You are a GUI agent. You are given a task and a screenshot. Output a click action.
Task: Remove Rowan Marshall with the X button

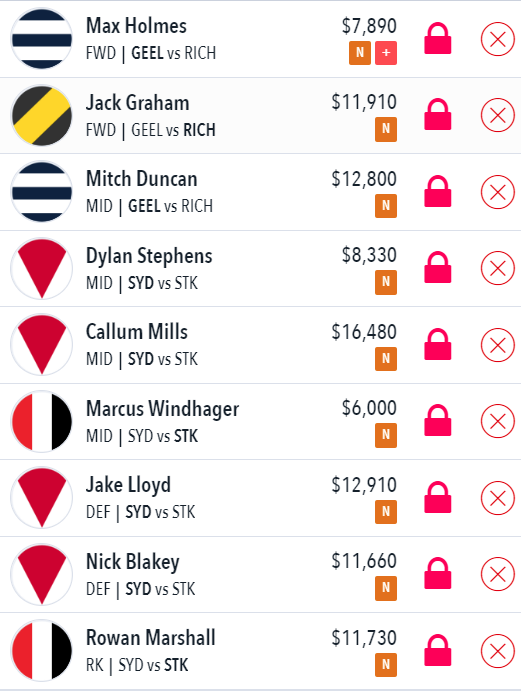(498, 651)
